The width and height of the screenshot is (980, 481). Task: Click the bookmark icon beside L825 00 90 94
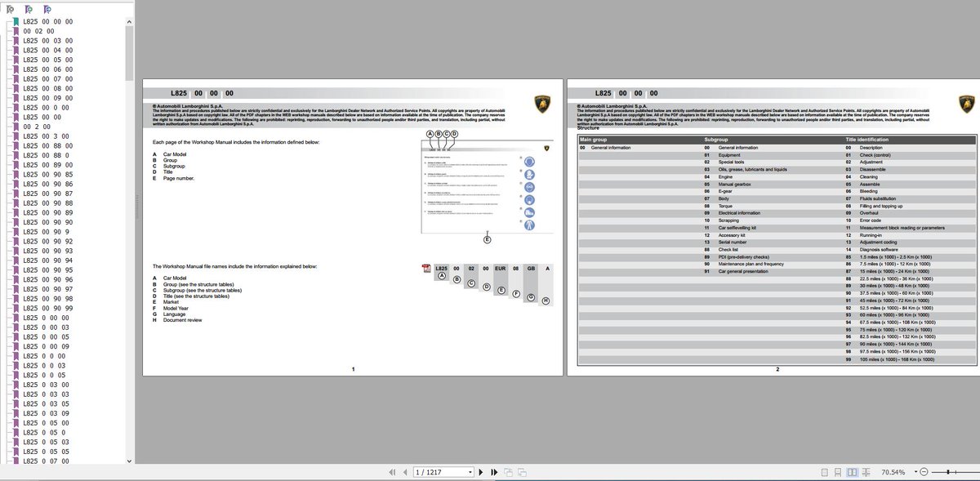(x=16, y=261)
